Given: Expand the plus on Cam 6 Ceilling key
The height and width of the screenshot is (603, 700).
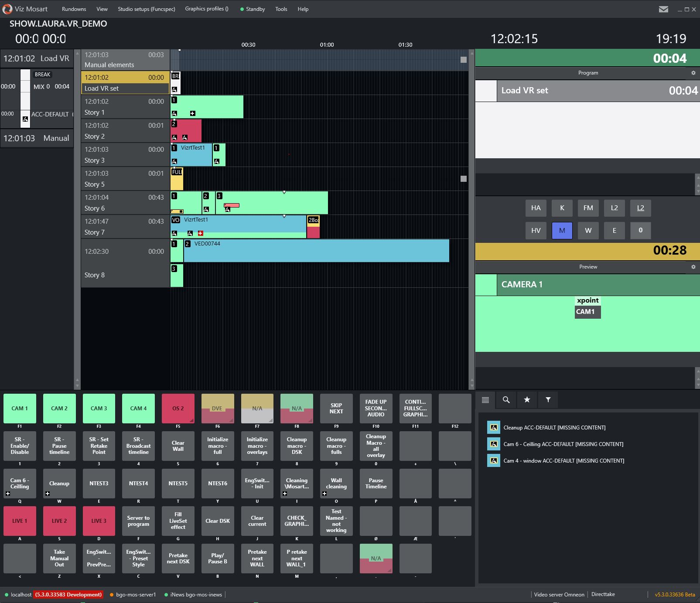Looking at the screenshot, I should [x=8, y=494].
